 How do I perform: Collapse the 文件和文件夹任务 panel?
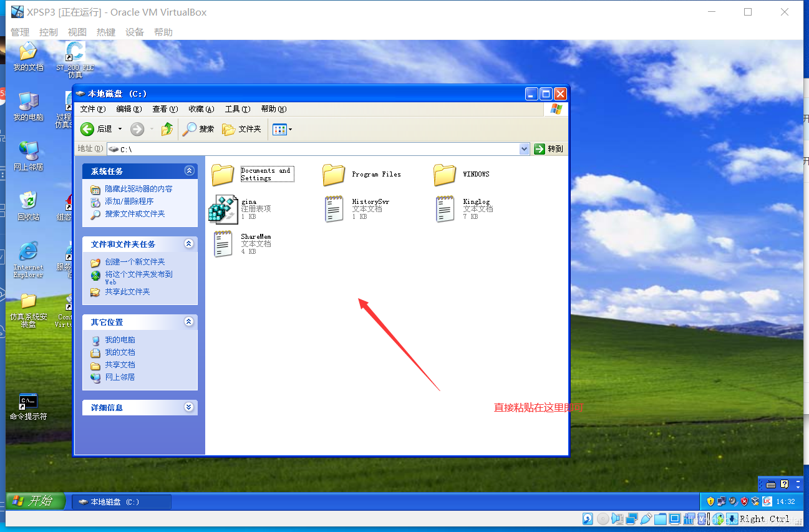click(189, 244)
